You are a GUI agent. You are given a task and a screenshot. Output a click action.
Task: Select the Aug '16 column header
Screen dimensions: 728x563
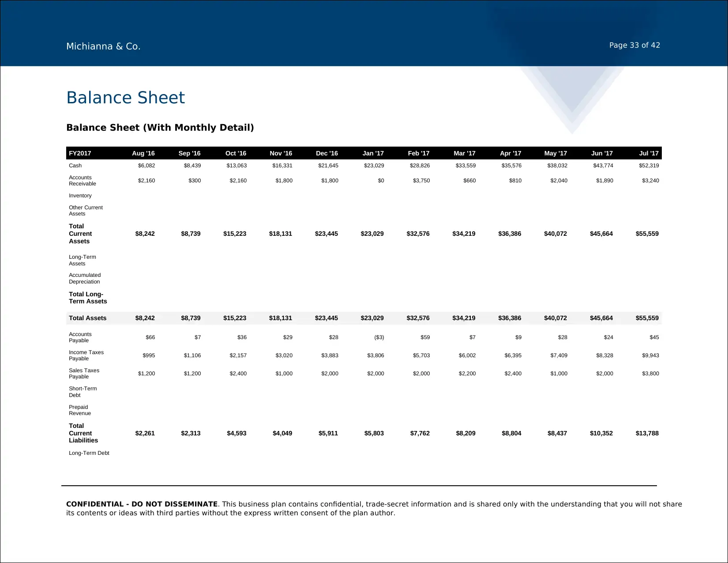click(143, 153)
